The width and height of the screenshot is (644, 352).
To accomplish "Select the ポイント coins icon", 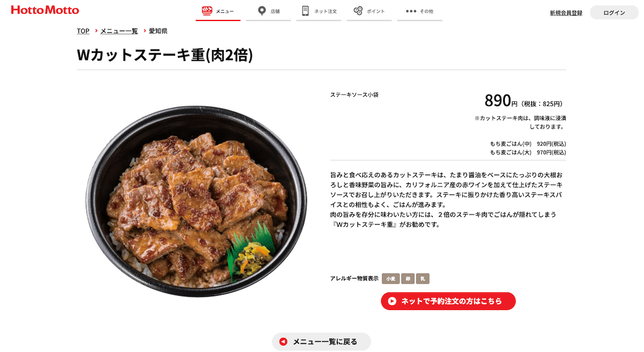I will [x=358, y=11].
